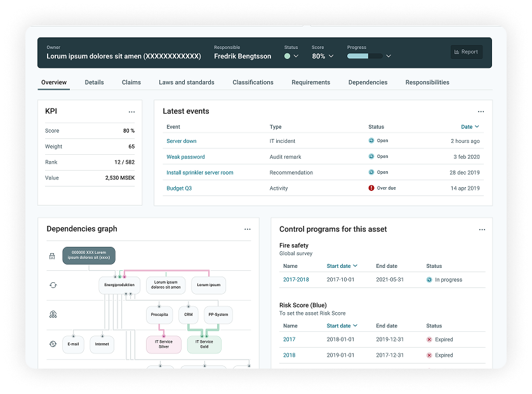Open Latest events panel options menu

pos(481,112)
